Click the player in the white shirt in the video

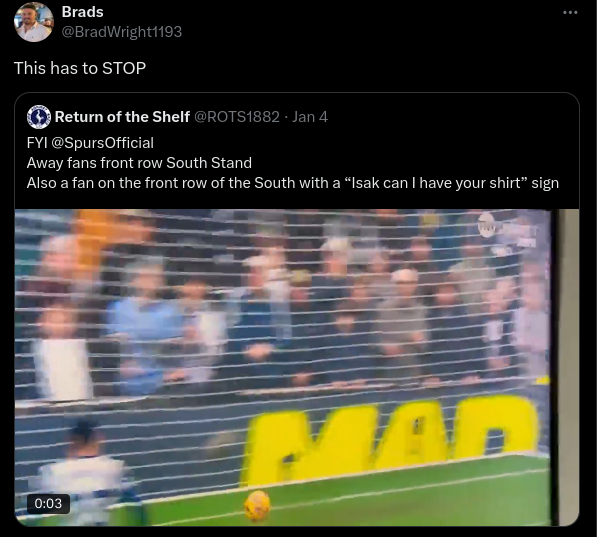88,472
